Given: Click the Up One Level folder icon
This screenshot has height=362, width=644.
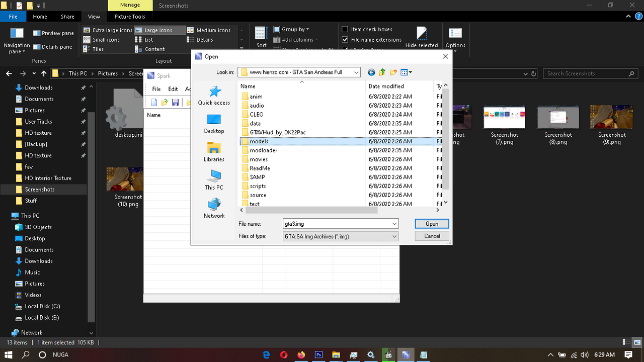Looking at the screenshot, I should [382, 72].
